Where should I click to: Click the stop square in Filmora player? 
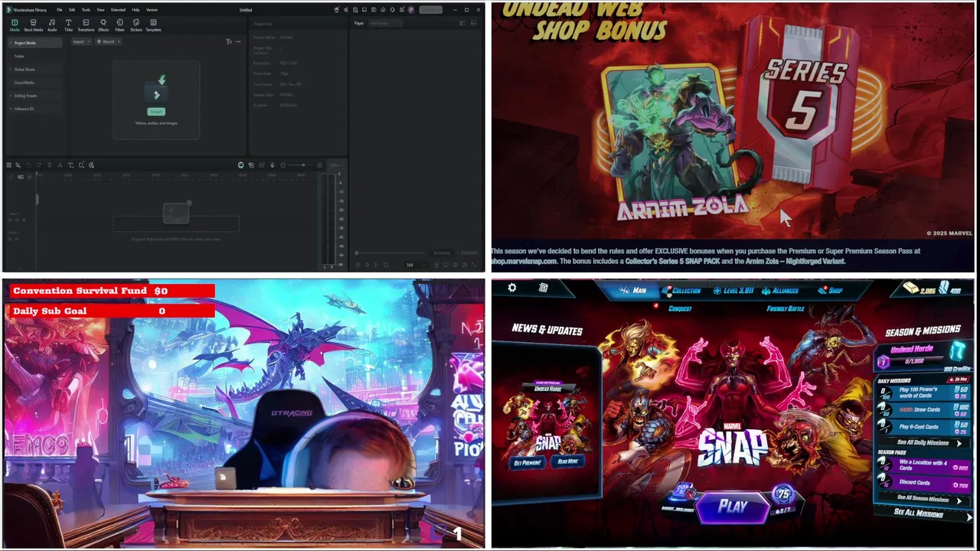(x=385, y=265)
